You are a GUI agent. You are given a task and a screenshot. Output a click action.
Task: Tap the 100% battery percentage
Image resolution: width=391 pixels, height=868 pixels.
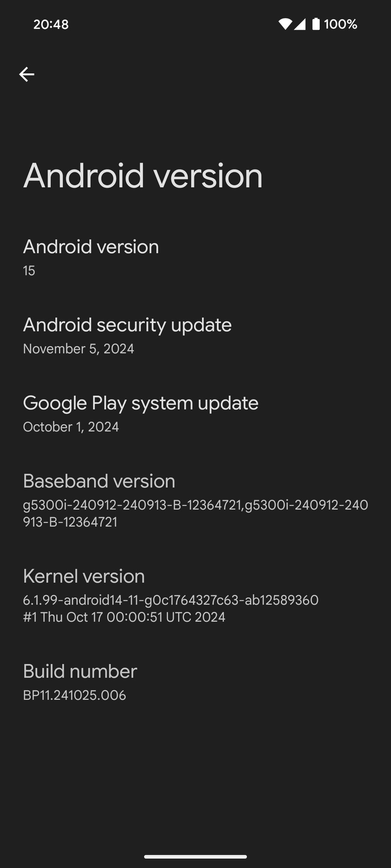(x=341, y=24)
